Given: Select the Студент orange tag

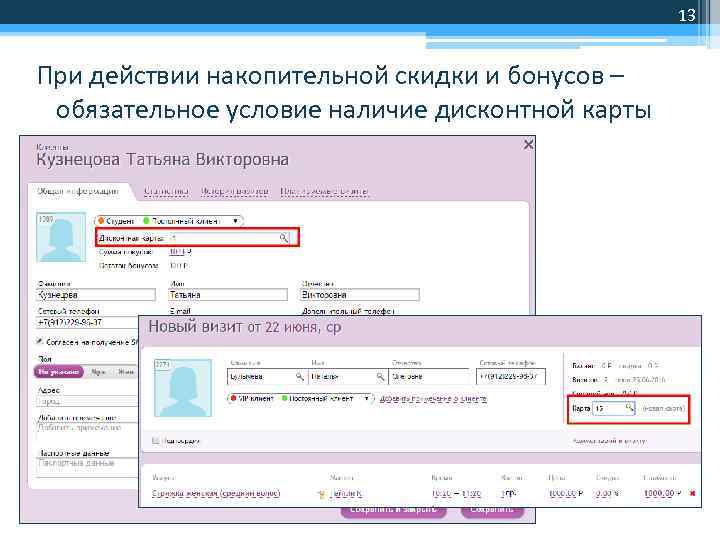Looking at the screenshot, I should click(116, 221).
